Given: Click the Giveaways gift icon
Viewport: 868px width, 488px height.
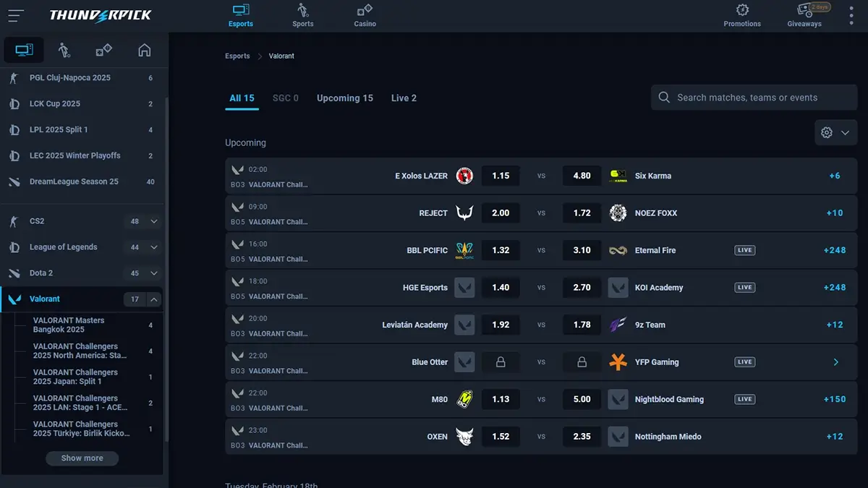Looking at the screenshot, I should coord(804,12).
